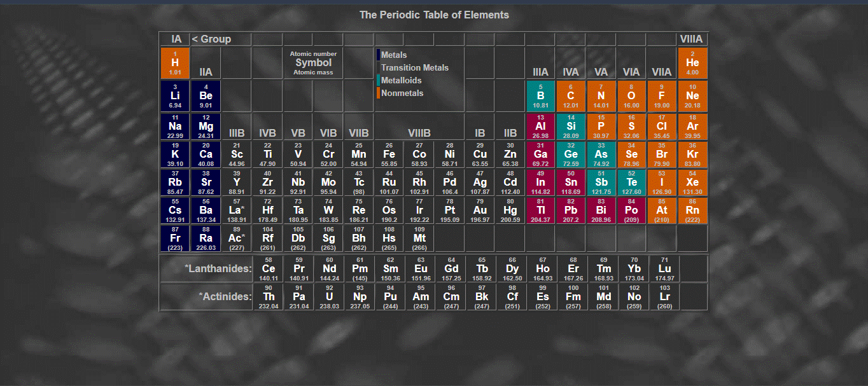Select the Transition Metals legend label
Viewport: 868px width, 386px height.
point(414,68)
